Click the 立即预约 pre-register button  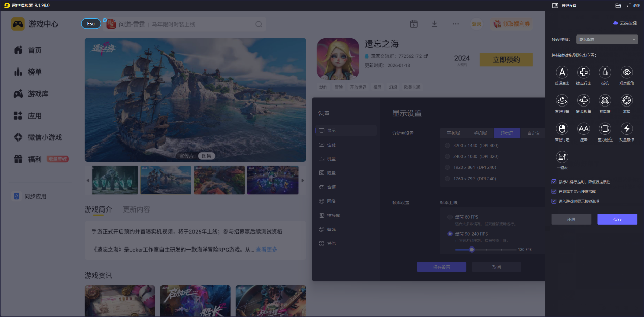pos(506,59)
